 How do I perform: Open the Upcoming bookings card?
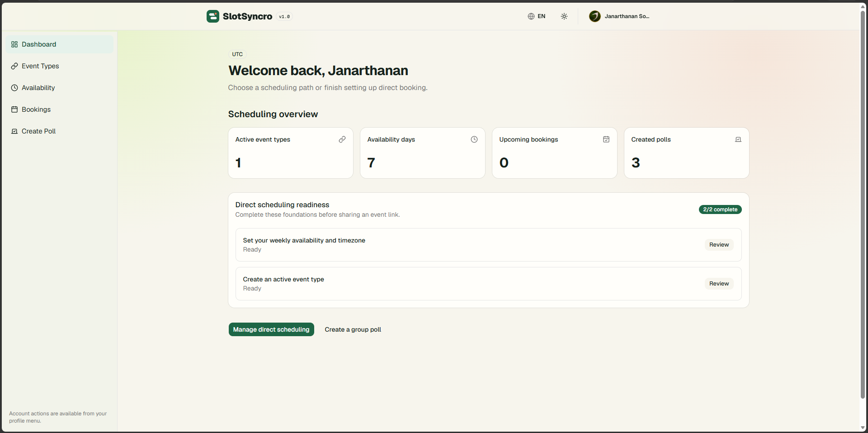point(555,153)
